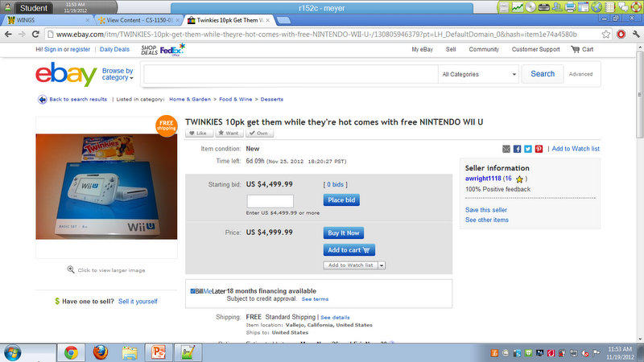Email this listing using envelope icon
Image resolution: width=644 pixels, height=362 pixels.
(x=506, y=149)
